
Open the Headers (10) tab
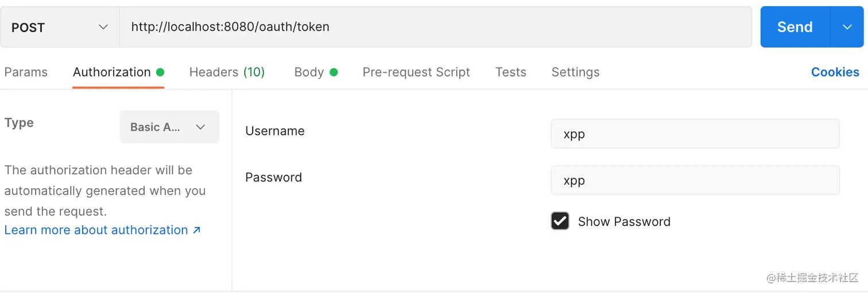[227, 72]
